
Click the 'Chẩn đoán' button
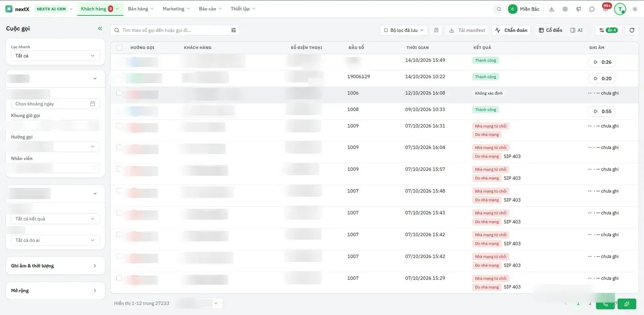511,30
